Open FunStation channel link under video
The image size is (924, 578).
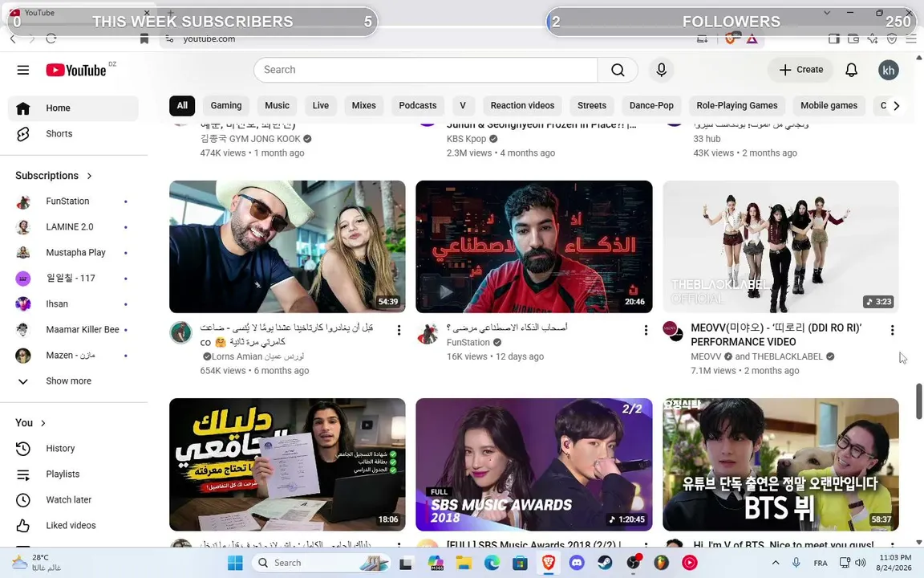coord(468,342)
